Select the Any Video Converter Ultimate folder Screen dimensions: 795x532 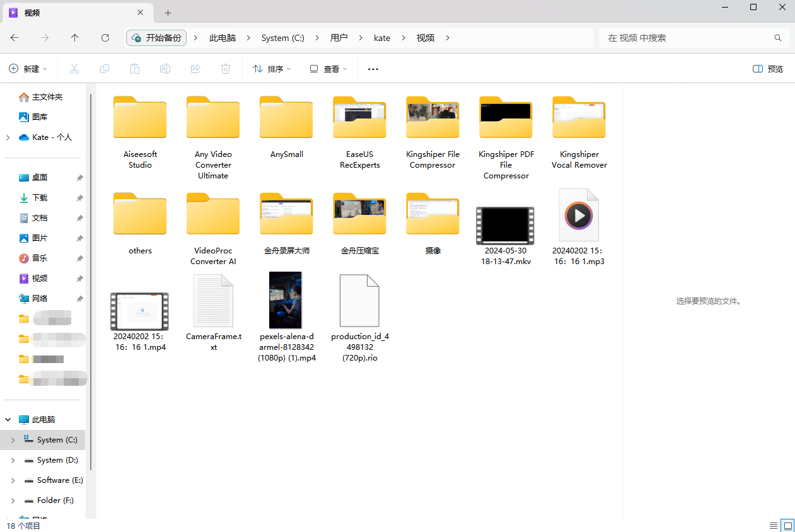[213, 137]
